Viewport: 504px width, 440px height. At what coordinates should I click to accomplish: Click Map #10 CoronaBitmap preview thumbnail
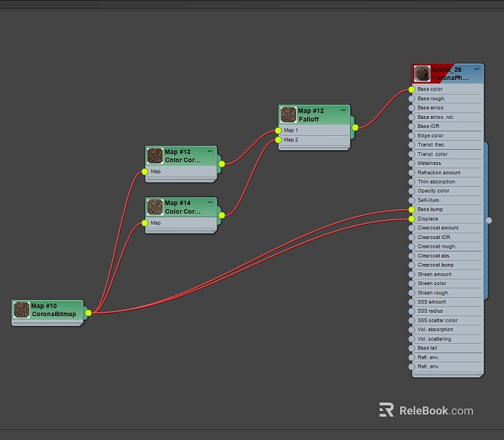click(21, 310)
